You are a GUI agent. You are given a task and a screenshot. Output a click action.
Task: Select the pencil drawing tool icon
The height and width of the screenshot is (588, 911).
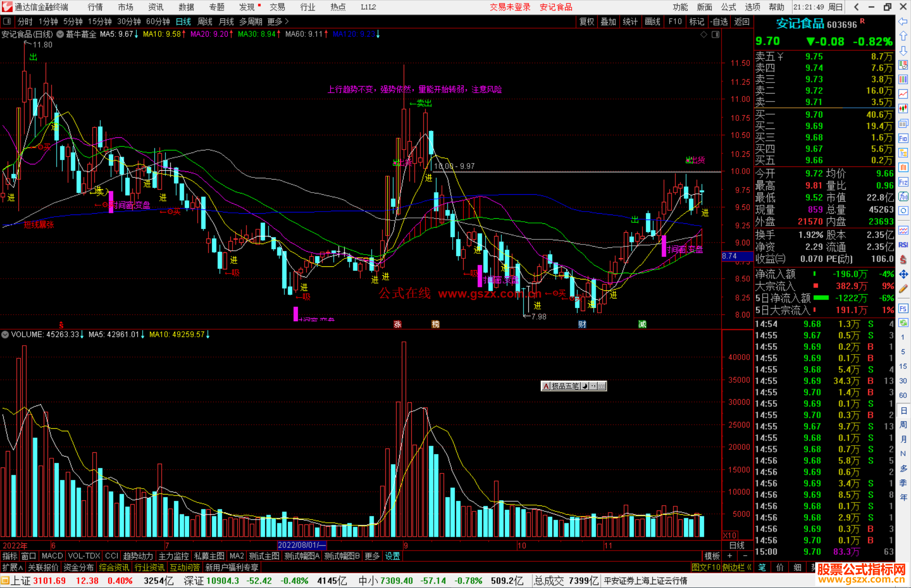[903, 289]
